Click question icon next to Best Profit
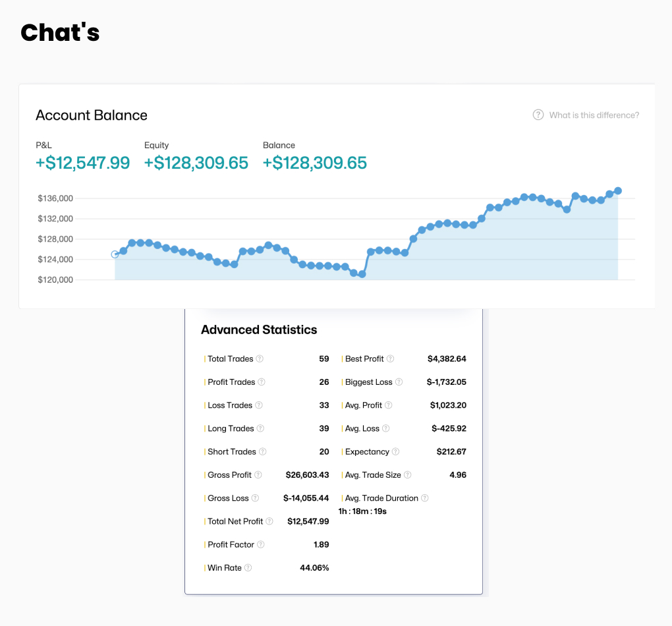Viewport: 672px width, 626px height. pyautogui.click(x=391, y=359)
